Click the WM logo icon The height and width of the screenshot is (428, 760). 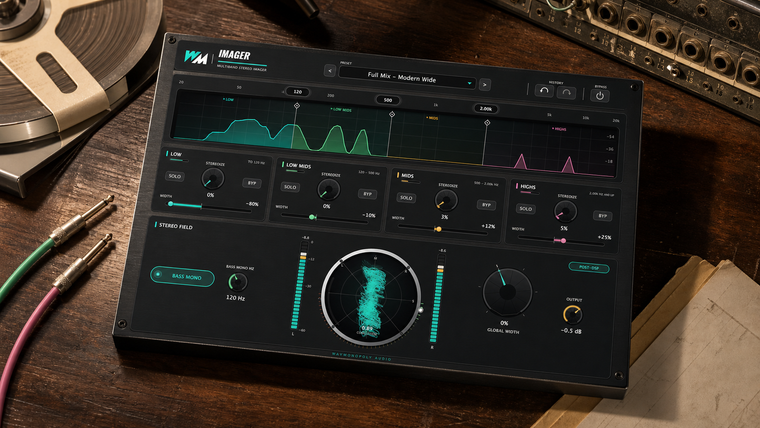(196, 57)
